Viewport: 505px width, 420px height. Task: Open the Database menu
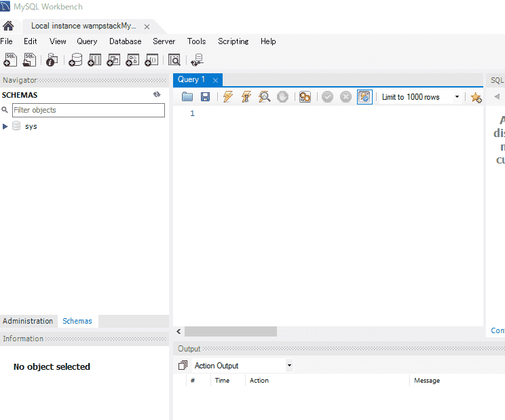point(126,41)
